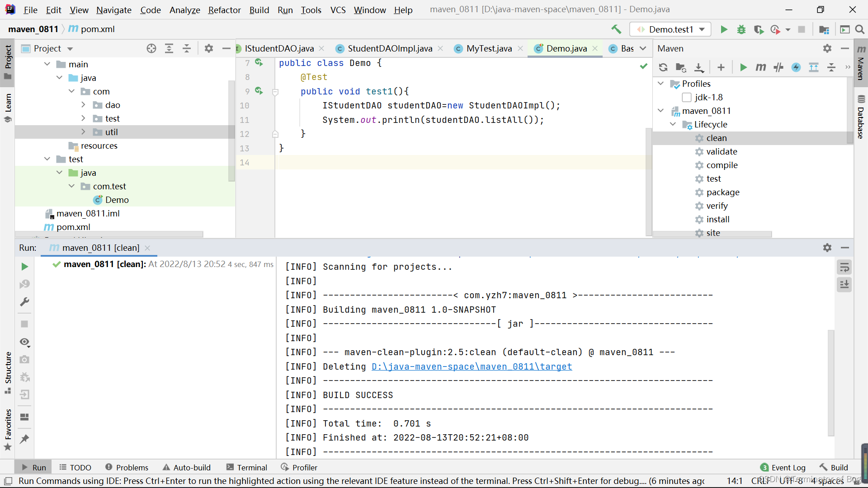Click run gutter icon beside test1 method
Image resolution: width=868 pixels, height=488 pixels.
(259, 91)
